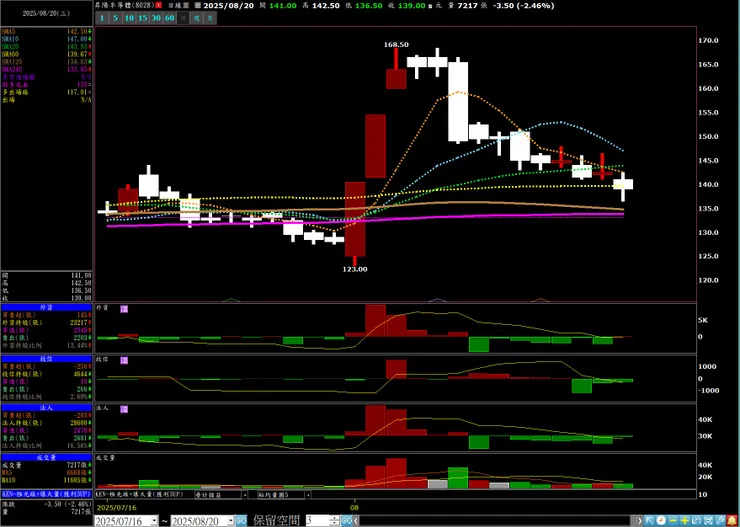Select the 成交量 blue panel header
The image size is (740, 527).
click(46, 457)
